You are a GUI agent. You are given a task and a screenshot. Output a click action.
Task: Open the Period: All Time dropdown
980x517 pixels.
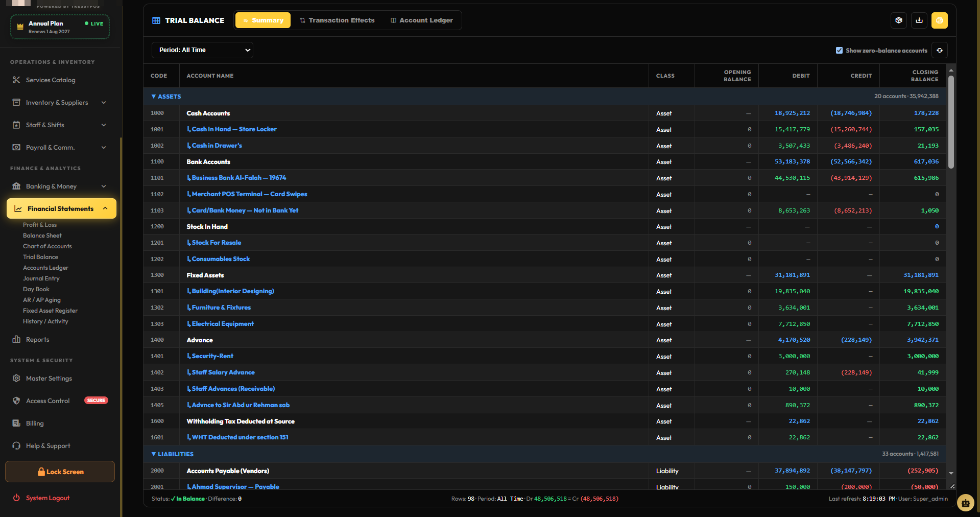point(202,50)
